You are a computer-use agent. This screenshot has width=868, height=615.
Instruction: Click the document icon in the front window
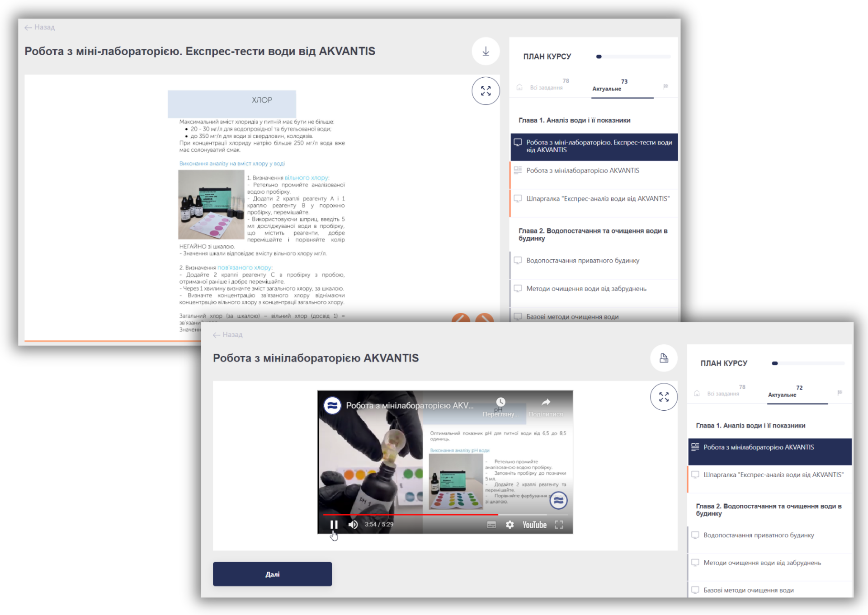[664, 358]
